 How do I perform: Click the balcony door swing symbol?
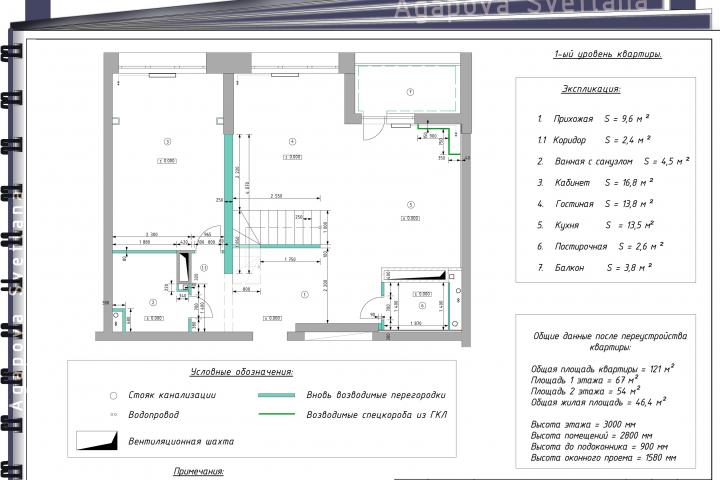pyautogui.click(x=372, y=127)
